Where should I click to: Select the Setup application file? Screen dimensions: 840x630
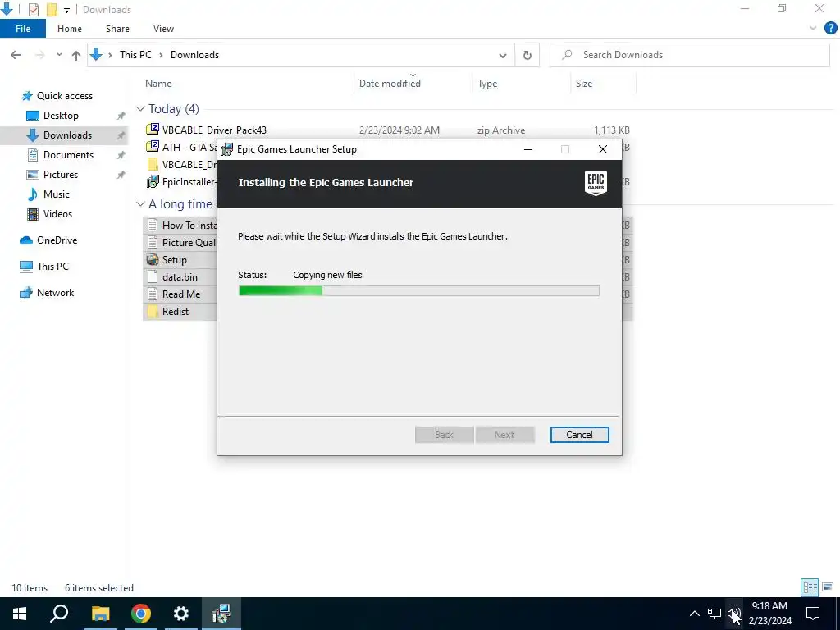(x=174, y=260)
